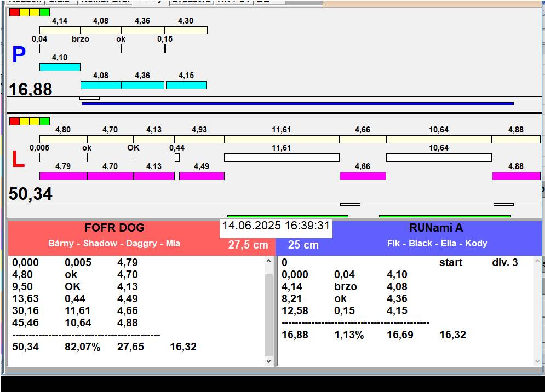545x392 pixels.
Task: Select the 27,5 cm jump height label
Action: tap(248, 245)
